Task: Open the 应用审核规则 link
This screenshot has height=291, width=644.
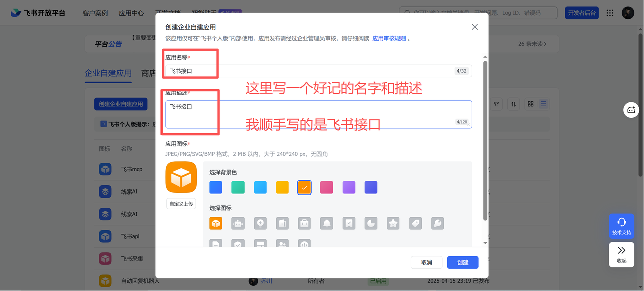Action: coord(389,38)
